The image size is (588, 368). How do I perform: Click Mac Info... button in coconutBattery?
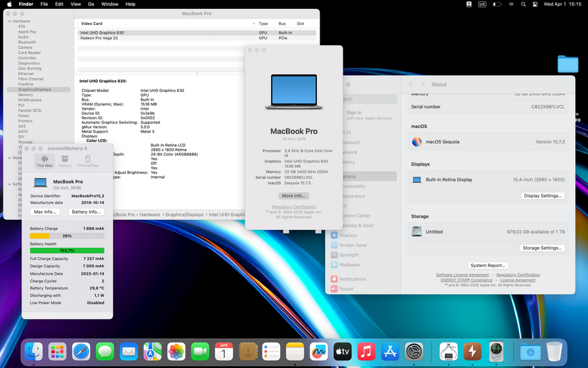pyautogui.click(x=45, y=212)
